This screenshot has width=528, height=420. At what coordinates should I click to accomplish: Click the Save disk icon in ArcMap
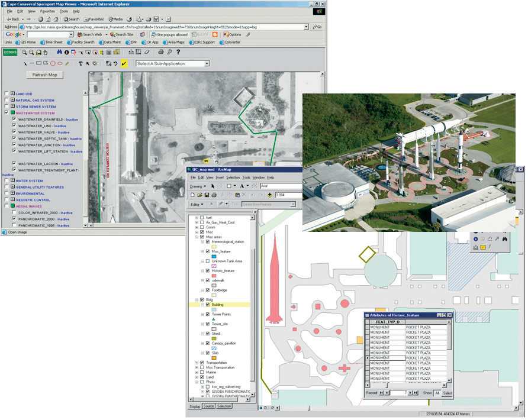[x=207, y=195]
